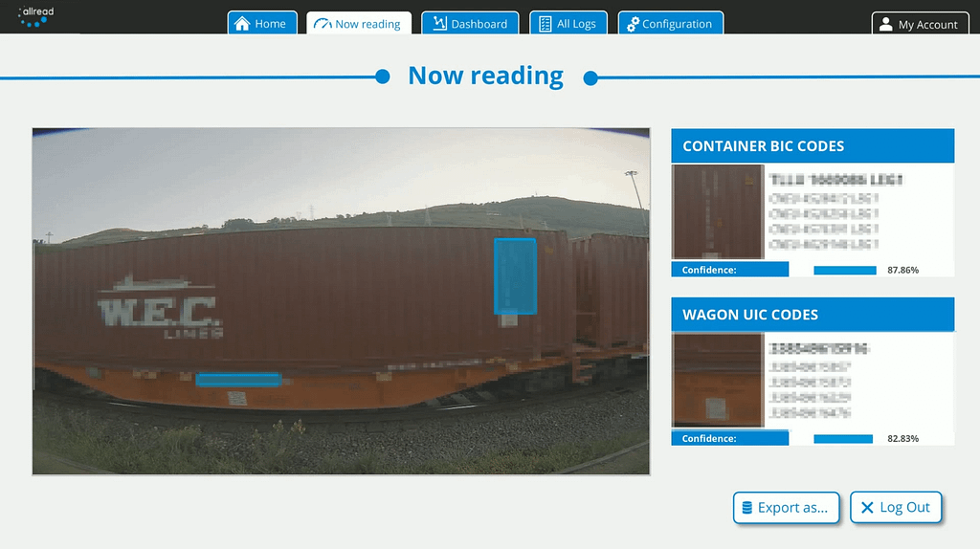Click the blue container code detection box
This screenshot has width=980, height=549.
515,276
